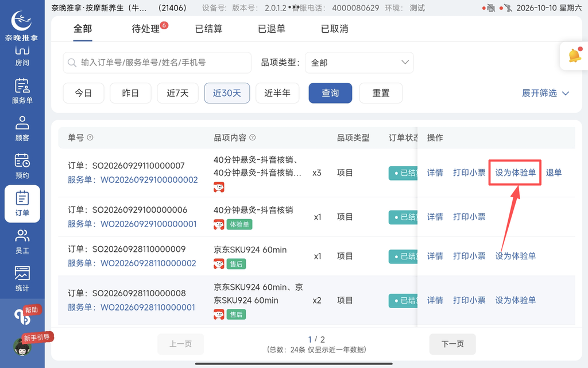This screenshot has height=368, width=588.
Task: Click the 售后 tag on order SO20260928110000008
Action: (x=236, y=315)
